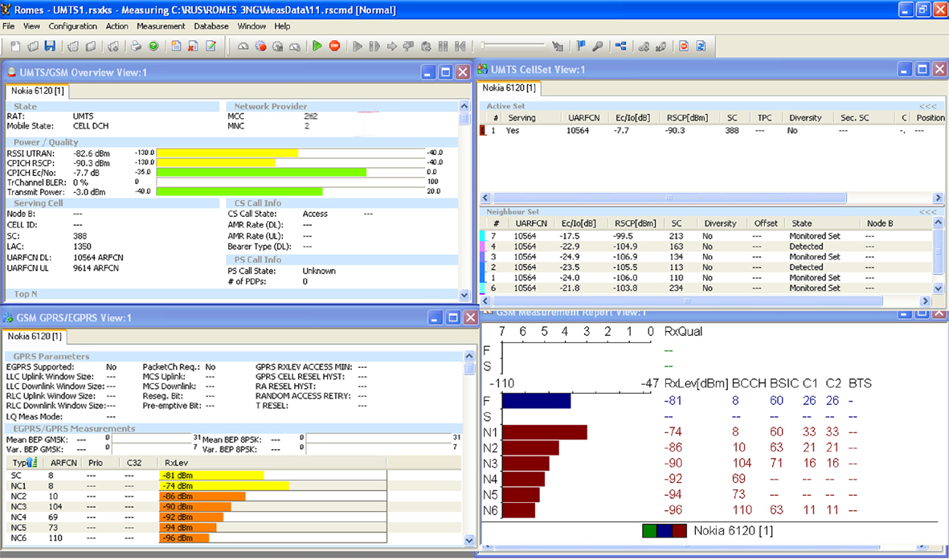The height and width of the screenshot is (560, 949).
Task: Select Nokia 6120 [1] tab in GPRS/EGPRS View
Action: click(x=35, y=336)
